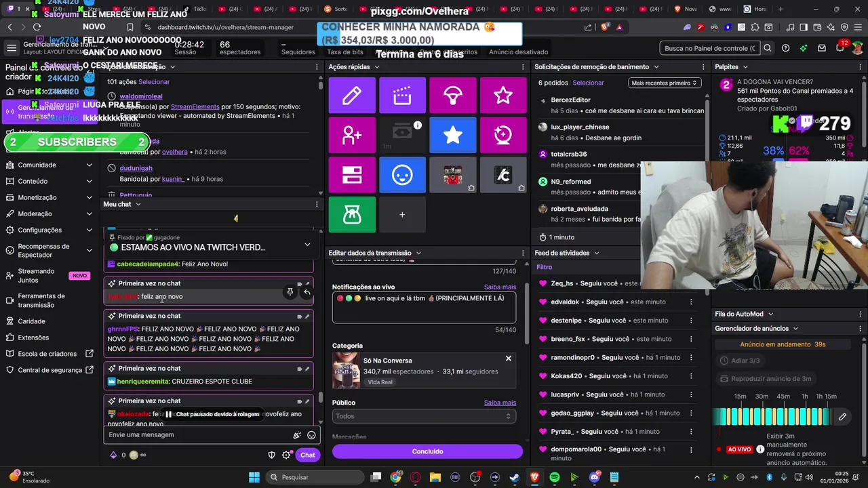Trigger the blue filled star quick action
This screenshot has width=868, height=488.
(x=453, y=135)
